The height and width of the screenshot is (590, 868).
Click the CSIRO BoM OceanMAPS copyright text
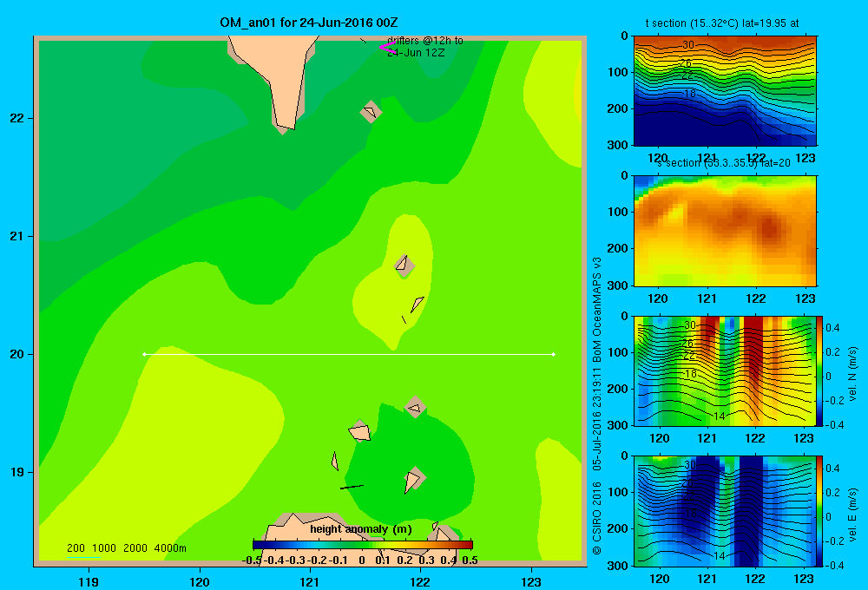[597, 405]
